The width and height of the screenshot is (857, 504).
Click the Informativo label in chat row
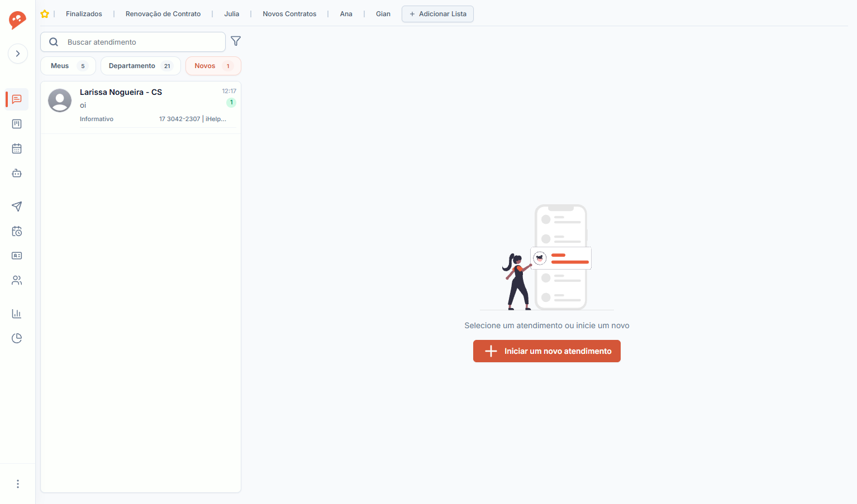point(97,119)
